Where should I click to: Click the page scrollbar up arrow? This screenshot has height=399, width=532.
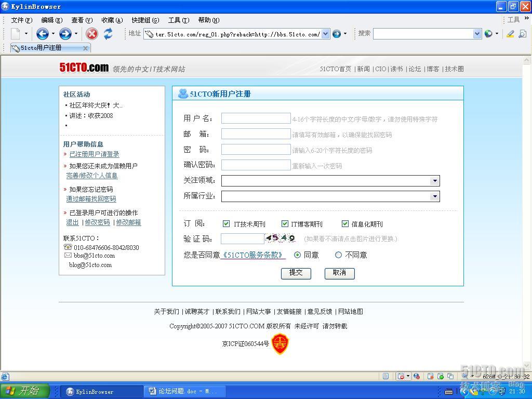pyautogui.click(x=527, y=60)
